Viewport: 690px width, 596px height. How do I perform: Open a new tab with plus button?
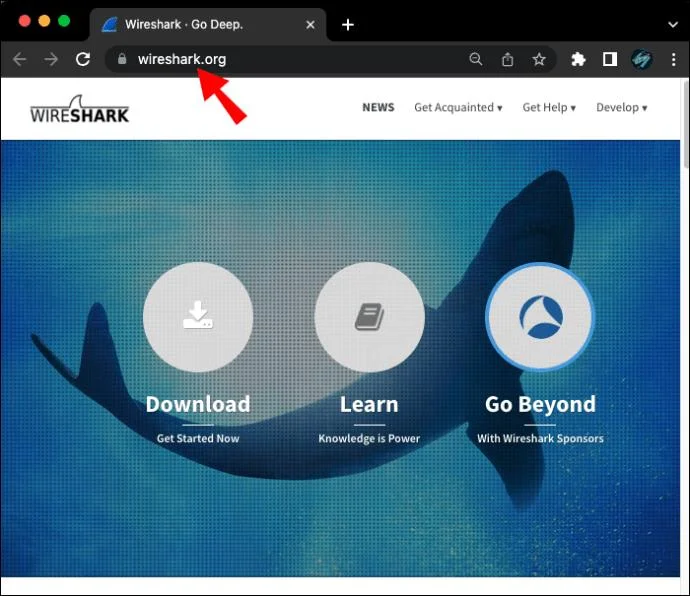348,25
